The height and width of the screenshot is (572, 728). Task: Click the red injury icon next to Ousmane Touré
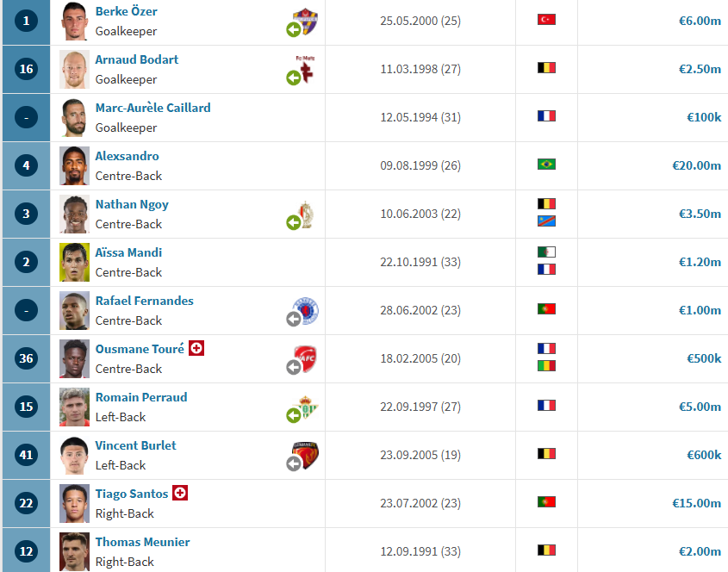pos(196,348)
